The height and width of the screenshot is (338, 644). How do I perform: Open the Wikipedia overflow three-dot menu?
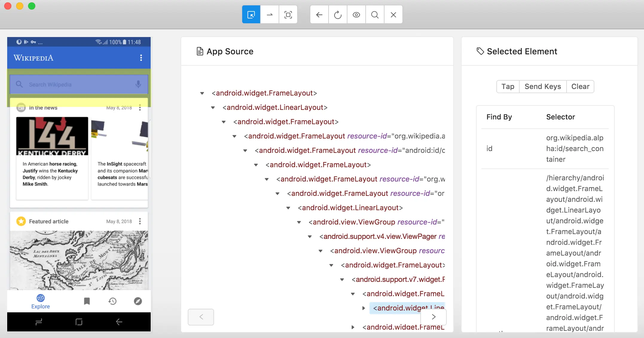(x=141, y=58)
